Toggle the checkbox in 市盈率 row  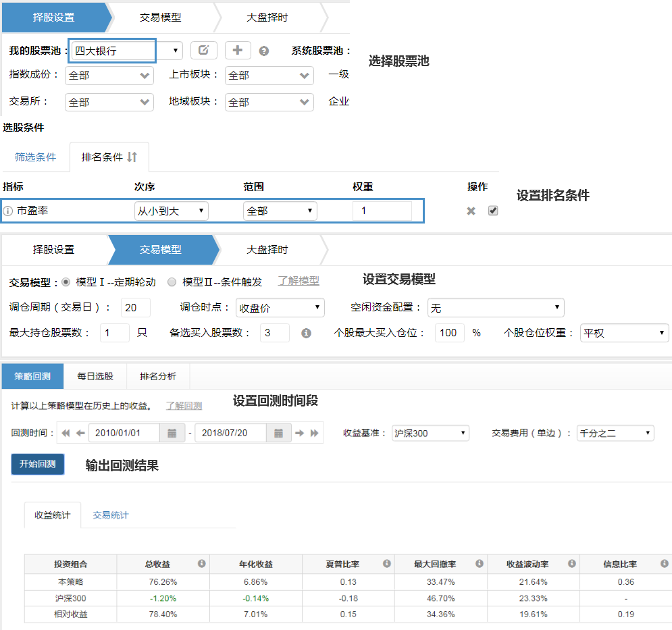[x=493, y=211]
